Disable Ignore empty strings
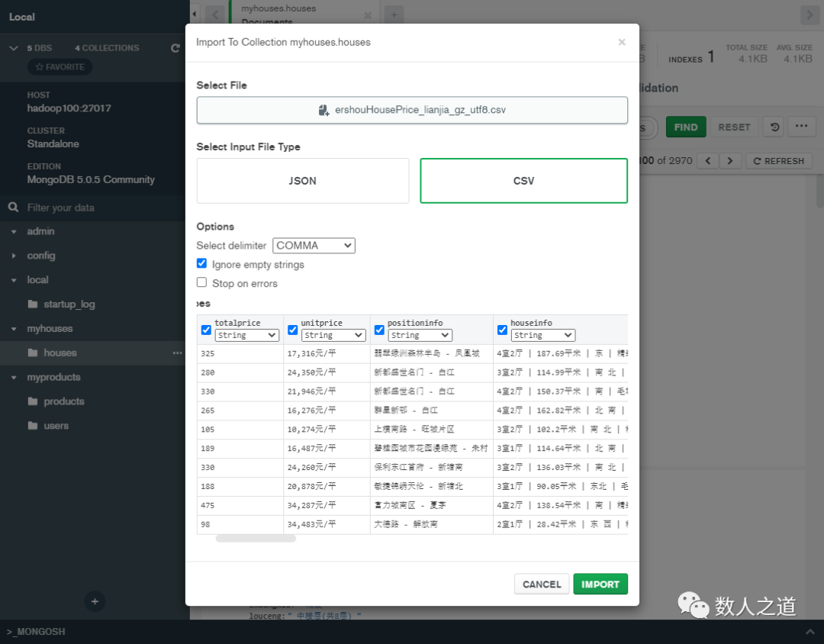Viewport: 824px width, 644px height. 201,262
